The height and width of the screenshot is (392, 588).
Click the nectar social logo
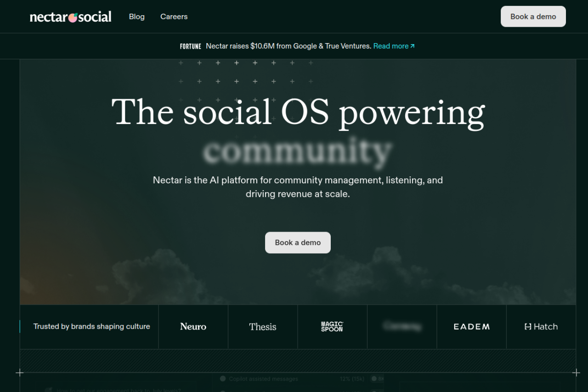[70, 17]
